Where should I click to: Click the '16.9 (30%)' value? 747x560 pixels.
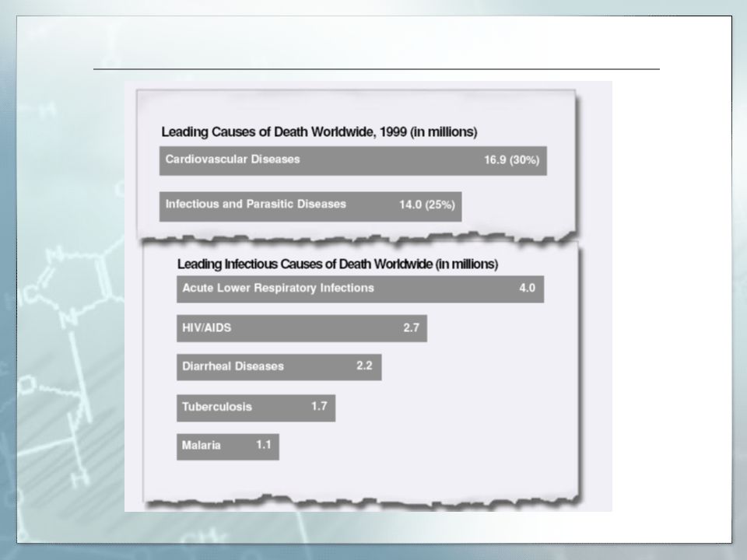512,160
